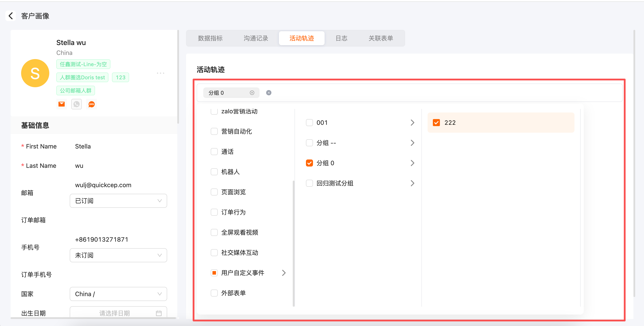The width and height of the screenshot is (644, 326).
Task: Uncheck the 222 checkbox
Action: [x=436, y=123]
